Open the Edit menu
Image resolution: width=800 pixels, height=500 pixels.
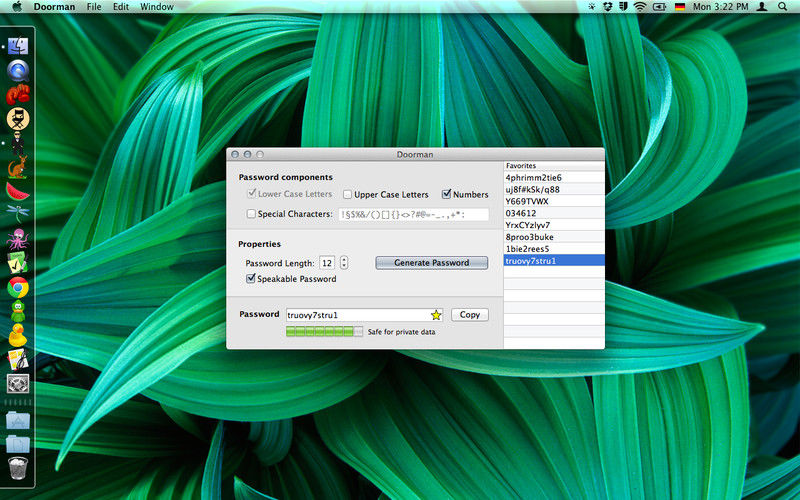121,7
